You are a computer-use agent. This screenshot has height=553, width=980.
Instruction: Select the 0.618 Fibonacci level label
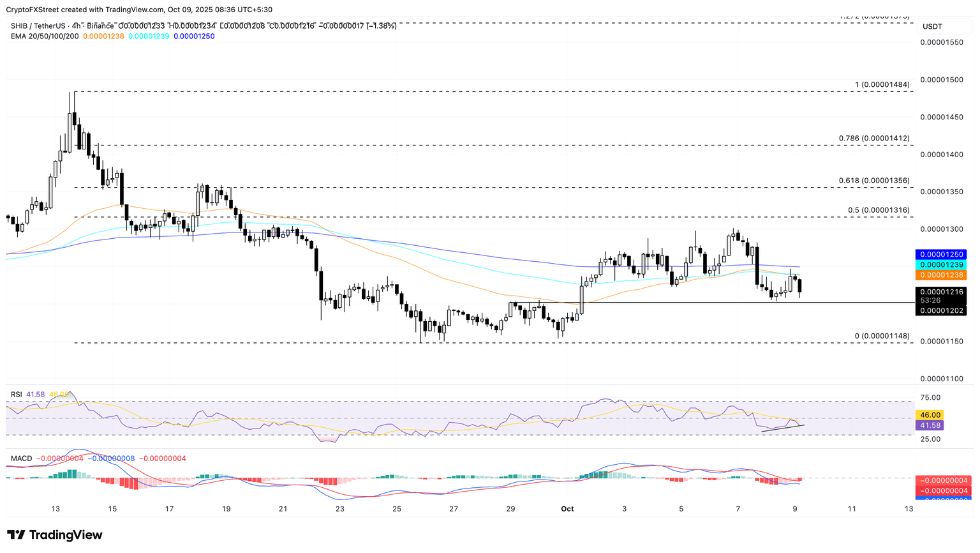[x=874, y=181]
